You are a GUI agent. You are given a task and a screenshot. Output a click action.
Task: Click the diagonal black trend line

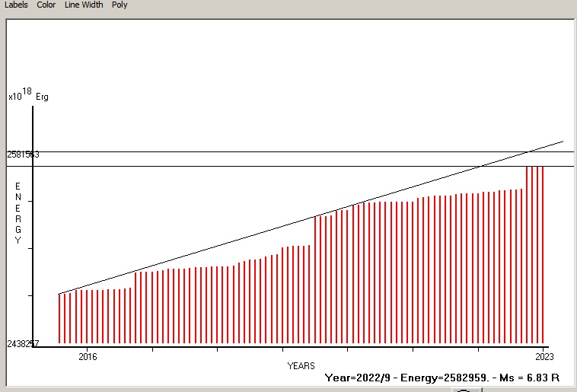click(304, 221)
